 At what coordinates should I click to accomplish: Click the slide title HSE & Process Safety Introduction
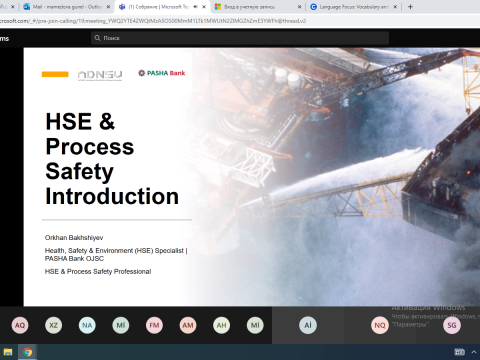pos(112,159)
